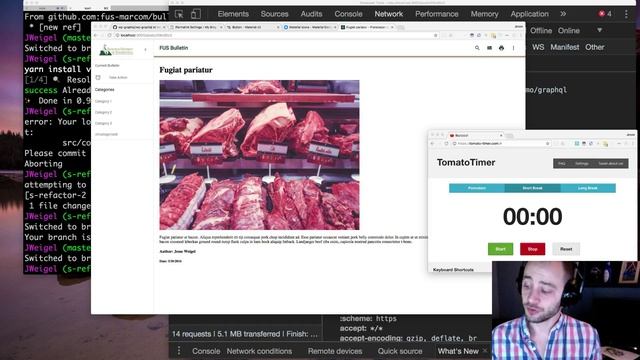The width and height of the screenshot is (640, 360).
Task: Select the Pomodoro mode in TomatoTimer
Action: coord(477,188)
